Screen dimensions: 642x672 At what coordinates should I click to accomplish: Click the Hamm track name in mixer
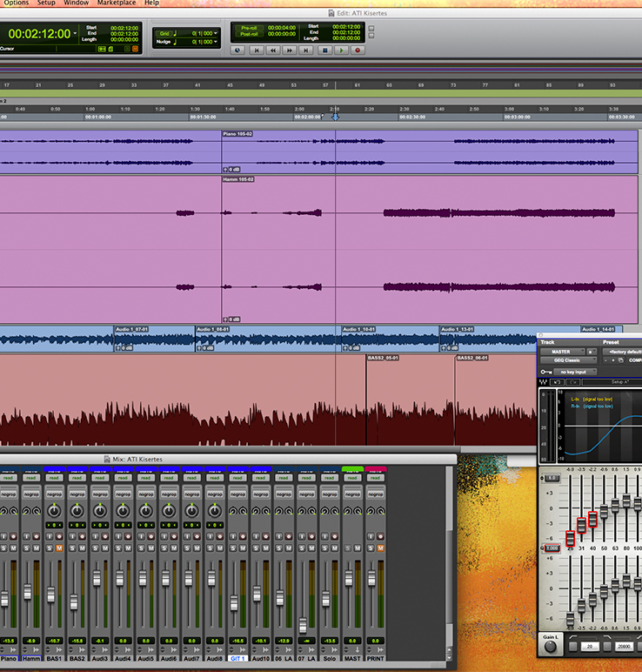(x=31, y=658)
